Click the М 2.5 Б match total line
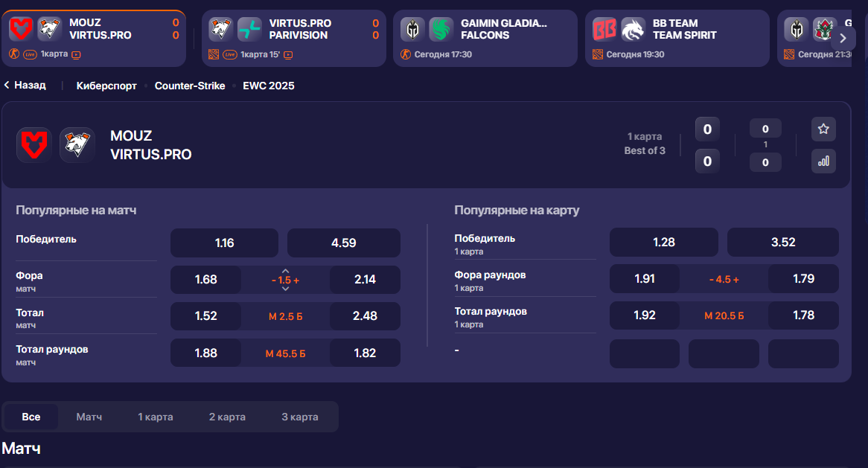This screenshot has width=868, height=468. point(286,316)
